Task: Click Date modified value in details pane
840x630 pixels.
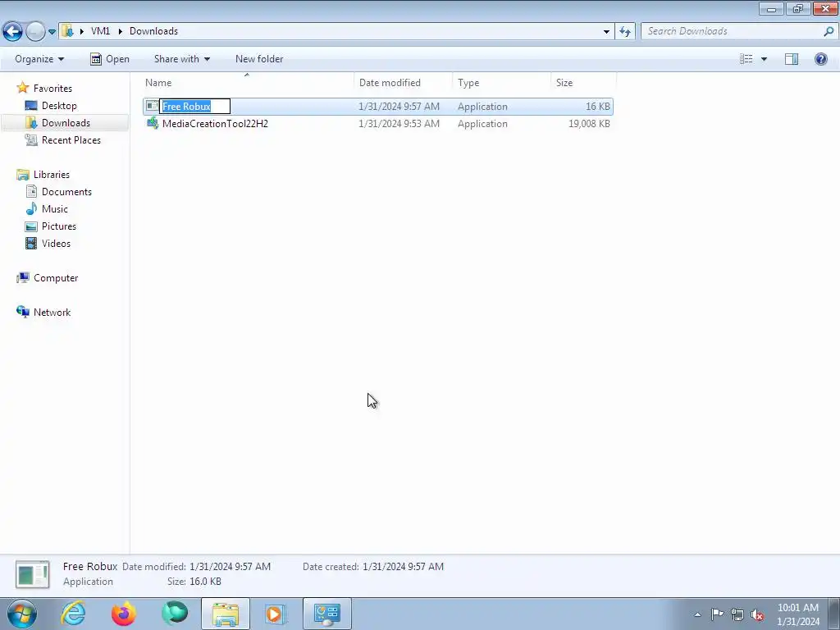Action: (x=230, y=566)
